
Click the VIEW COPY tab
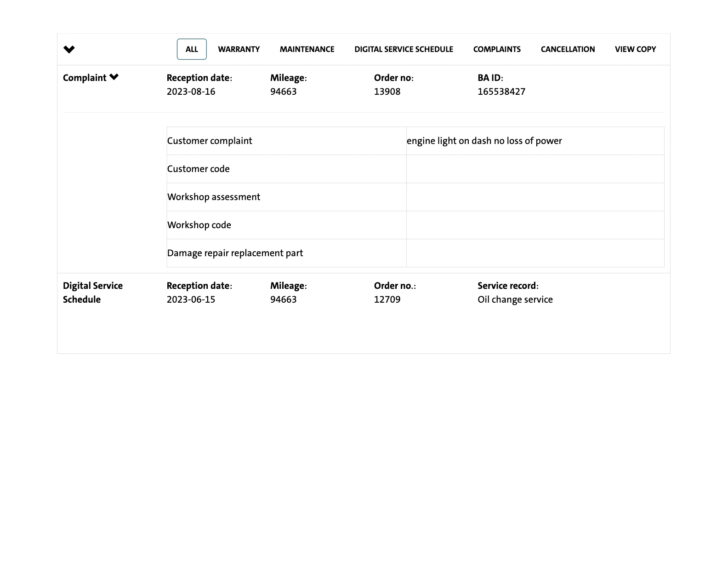click(x=635, y=49)
